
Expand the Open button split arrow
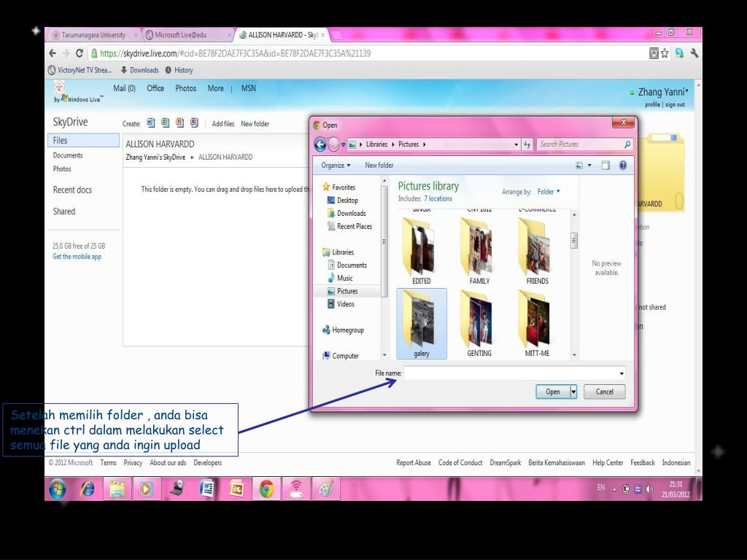573,392
